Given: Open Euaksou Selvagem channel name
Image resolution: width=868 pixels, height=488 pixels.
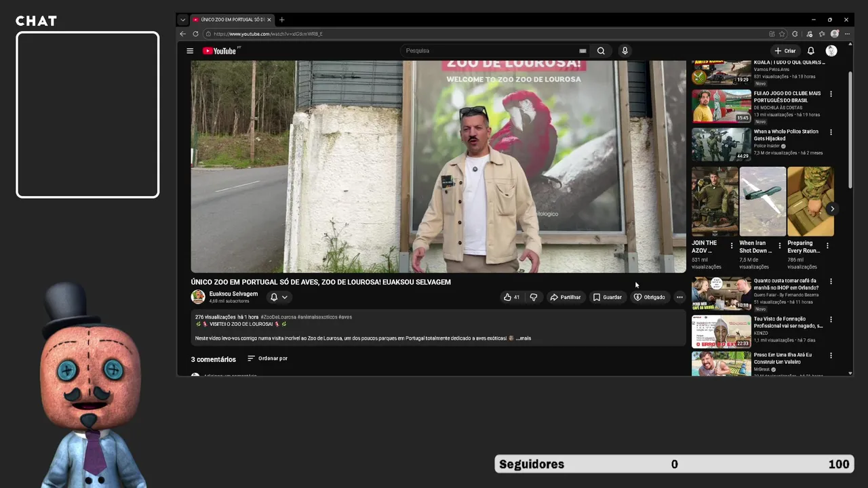Looking at the screenshot, I should pos(233,294).
